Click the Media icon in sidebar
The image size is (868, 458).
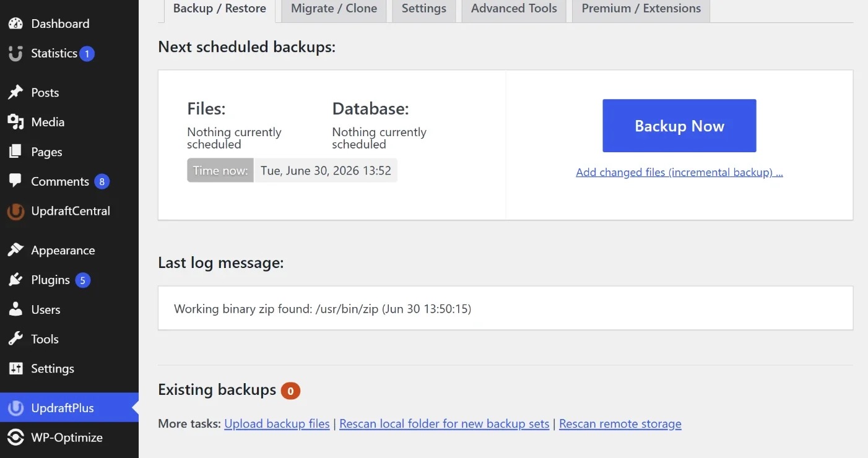click(x=15, y=123)
